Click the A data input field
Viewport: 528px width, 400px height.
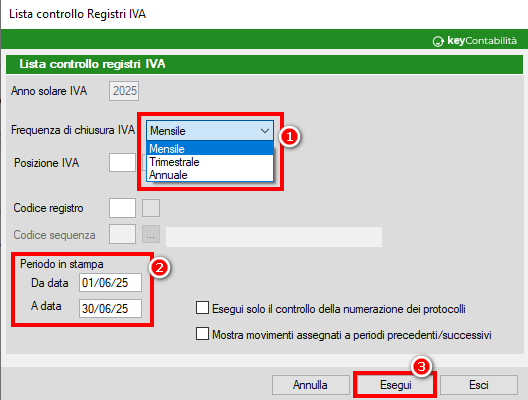click(x=110, y=308)
